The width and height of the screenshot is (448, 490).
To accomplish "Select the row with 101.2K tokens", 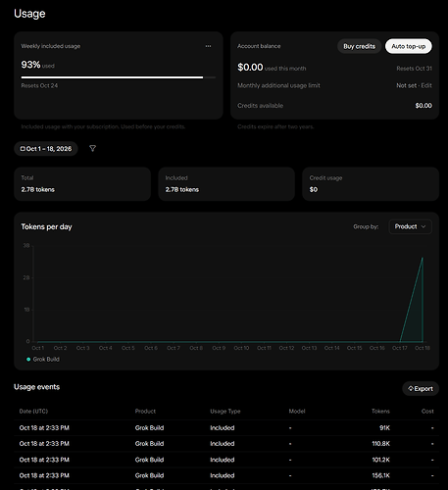I will pos(226,460).
